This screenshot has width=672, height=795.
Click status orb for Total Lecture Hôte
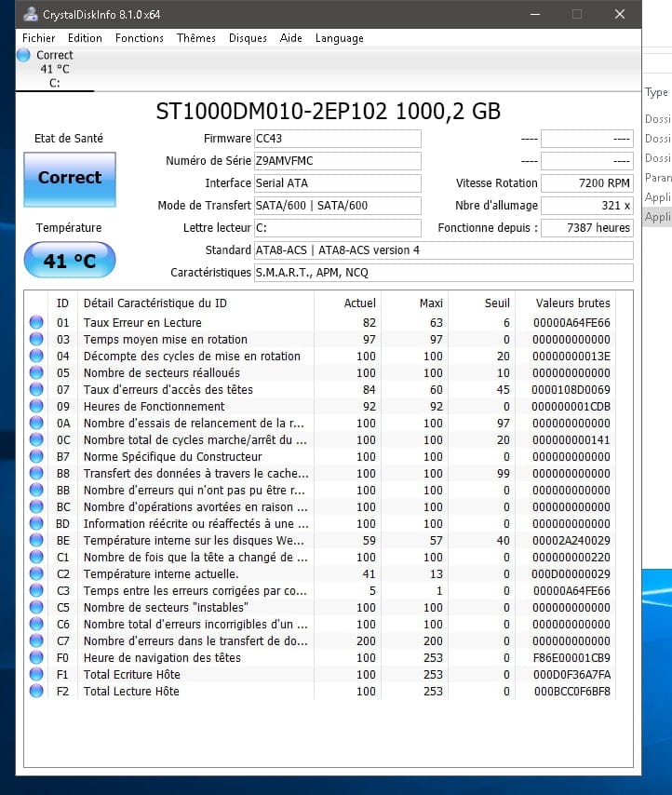pos(36,691)
